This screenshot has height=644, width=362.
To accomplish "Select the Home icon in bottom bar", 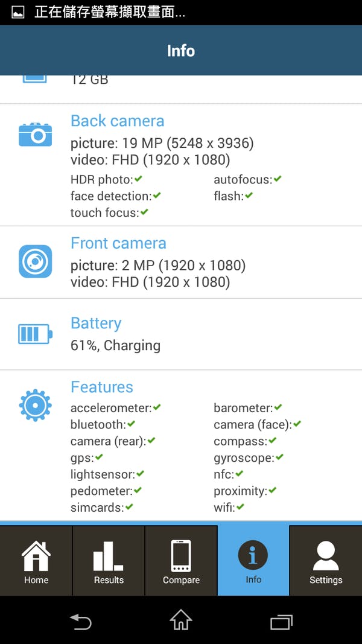I will pos(36,554).
